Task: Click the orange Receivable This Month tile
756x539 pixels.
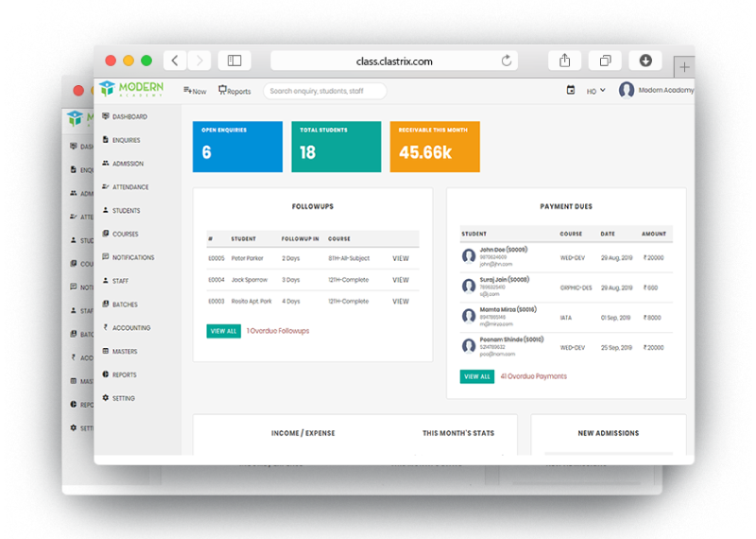Action: point(435,147)
